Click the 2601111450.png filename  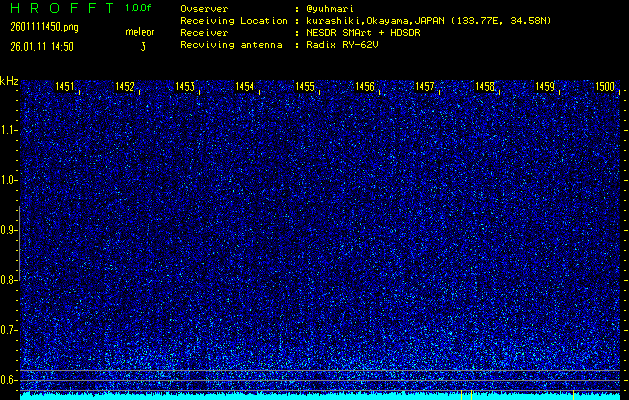click(x=37, y=26)
